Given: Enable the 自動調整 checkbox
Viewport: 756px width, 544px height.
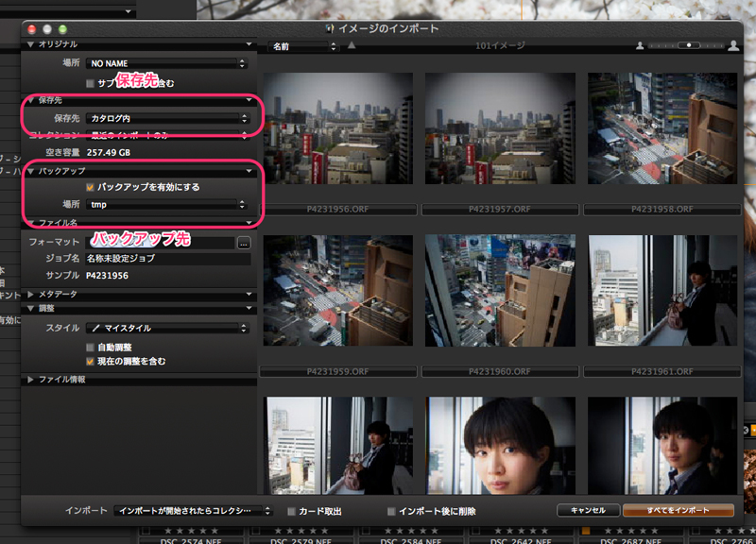Looking at the screenshot, I should point(91,348).
